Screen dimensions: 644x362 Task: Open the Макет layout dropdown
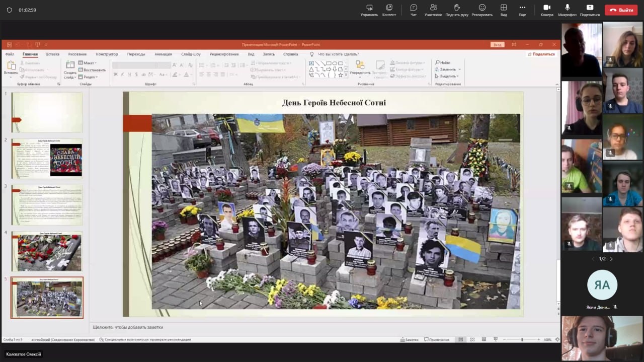88,63
